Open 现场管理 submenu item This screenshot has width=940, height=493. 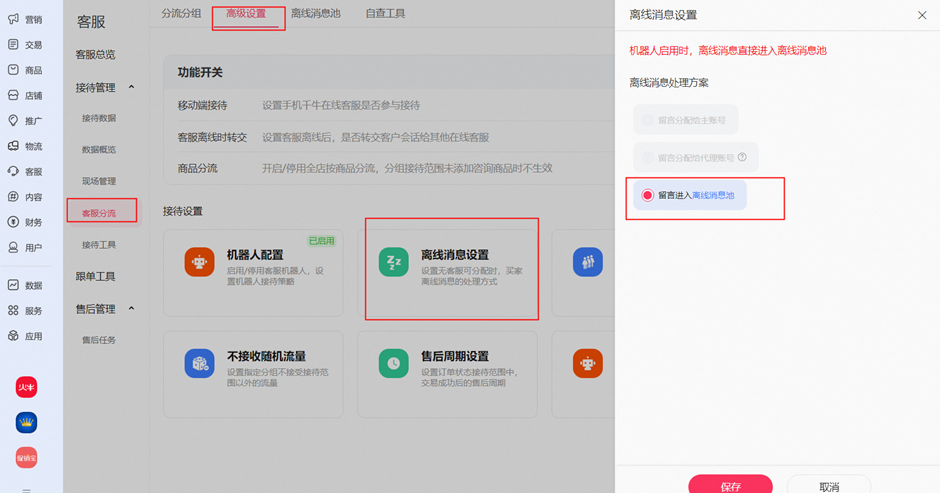click(x=99, y=181)
